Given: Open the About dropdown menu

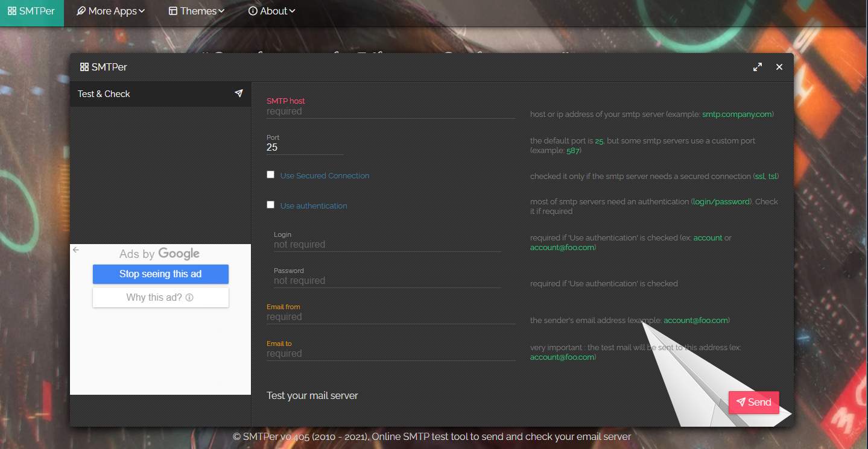Looking at the screenshot, I should (271, 11).
